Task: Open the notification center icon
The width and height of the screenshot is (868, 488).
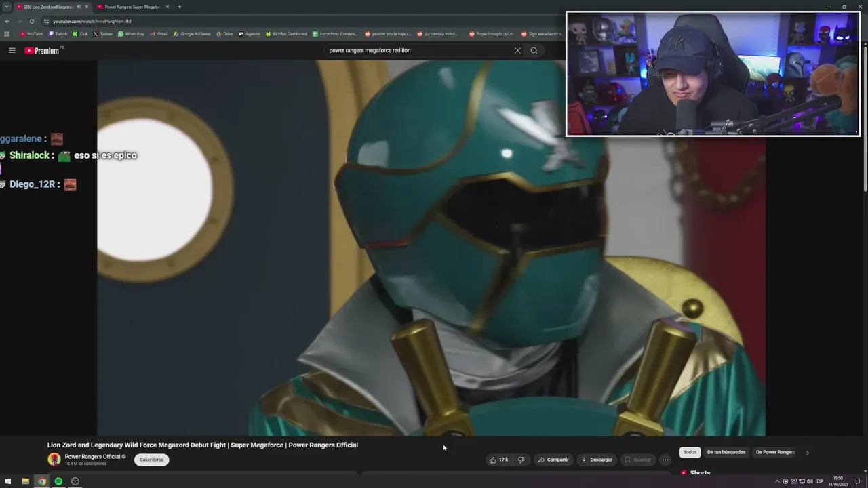Action: [x=856, y=481]
